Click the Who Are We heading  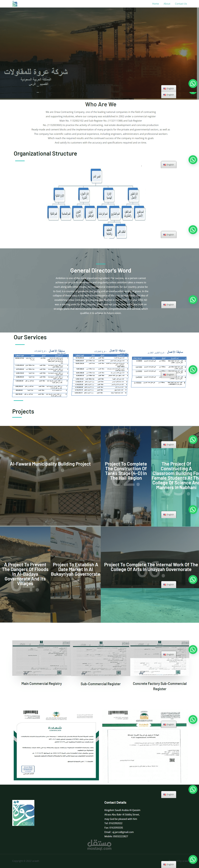click(x=100, y=104)
